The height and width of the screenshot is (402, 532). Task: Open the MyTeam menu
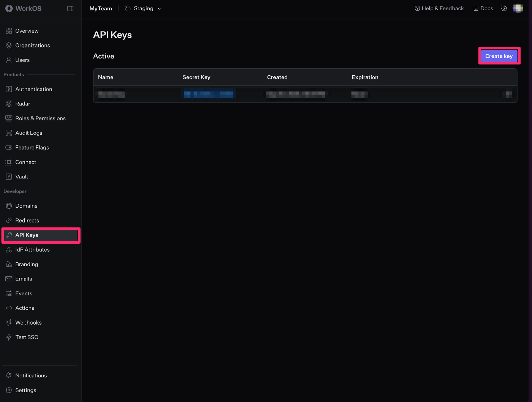100,8
